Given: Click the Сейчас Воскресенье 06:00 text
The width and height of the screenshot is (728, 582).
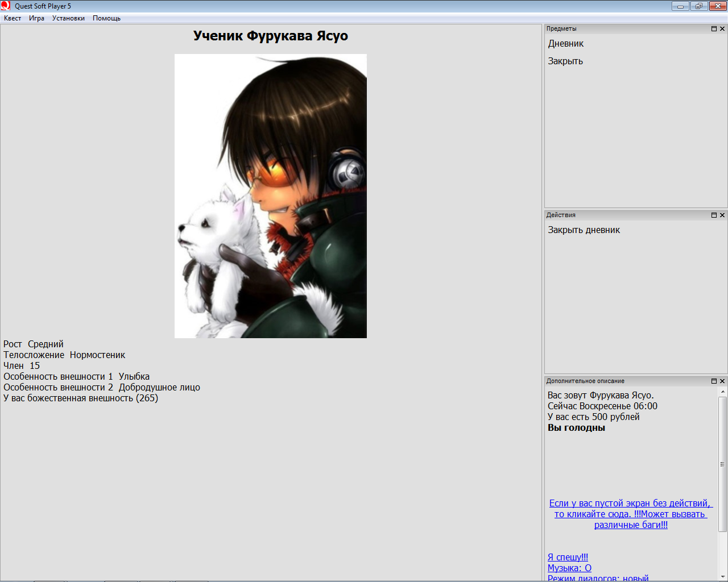Looking at the screenshot, I should pos(602,406).
